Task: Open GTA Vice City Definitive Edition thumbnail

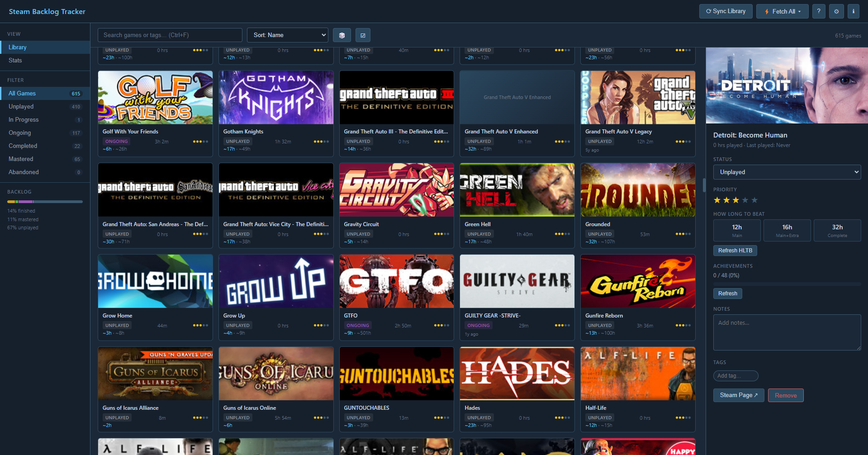Action: 276,190
